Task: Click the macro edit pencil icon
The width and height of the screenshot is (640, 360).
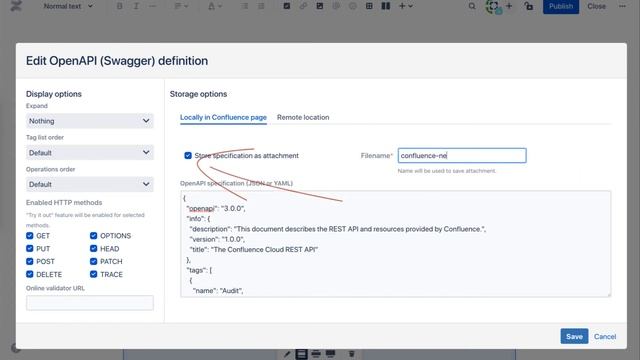Action: 287,353
